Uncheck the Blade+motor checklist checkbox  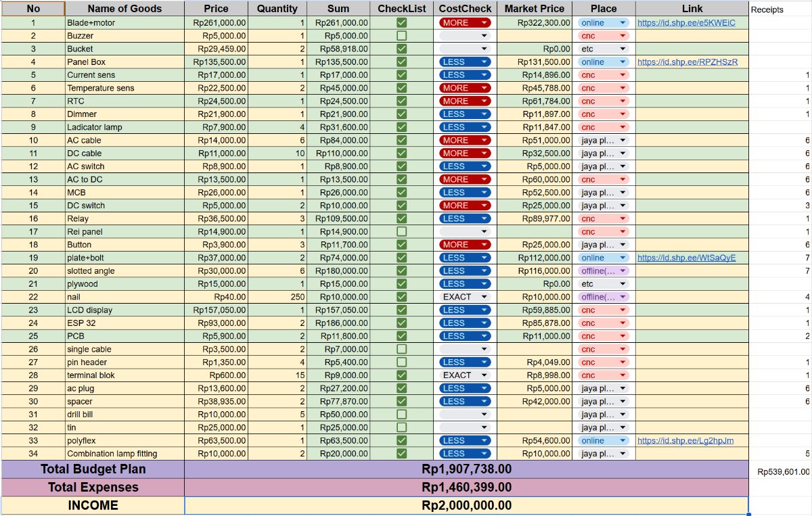401,22
